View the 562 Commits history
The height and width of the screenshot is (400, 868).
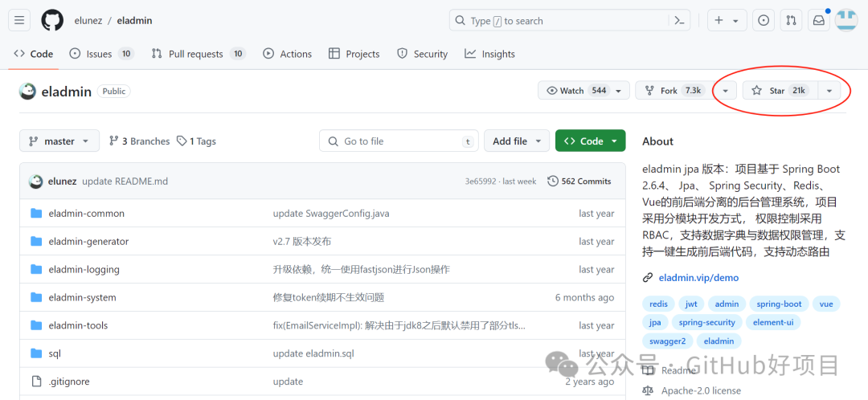(x=579, y=181)
